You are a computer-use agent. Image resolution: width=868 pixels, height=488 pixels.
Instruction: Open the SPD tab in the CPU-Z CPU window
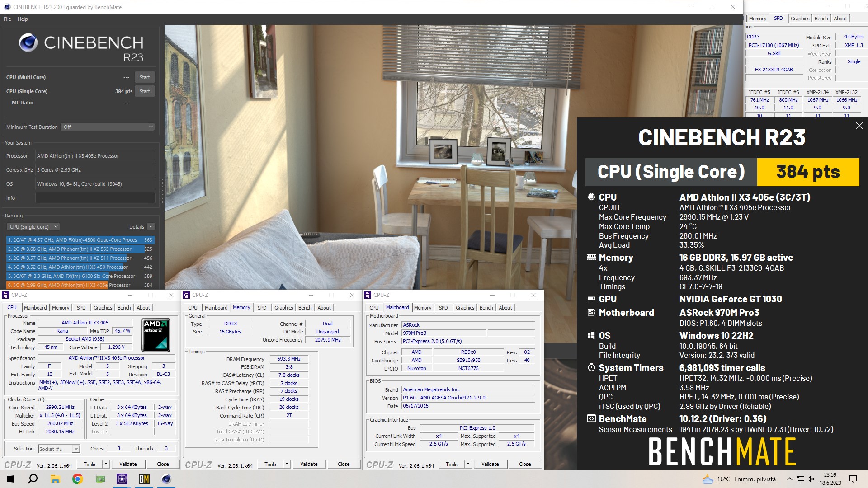click(81, 308)
